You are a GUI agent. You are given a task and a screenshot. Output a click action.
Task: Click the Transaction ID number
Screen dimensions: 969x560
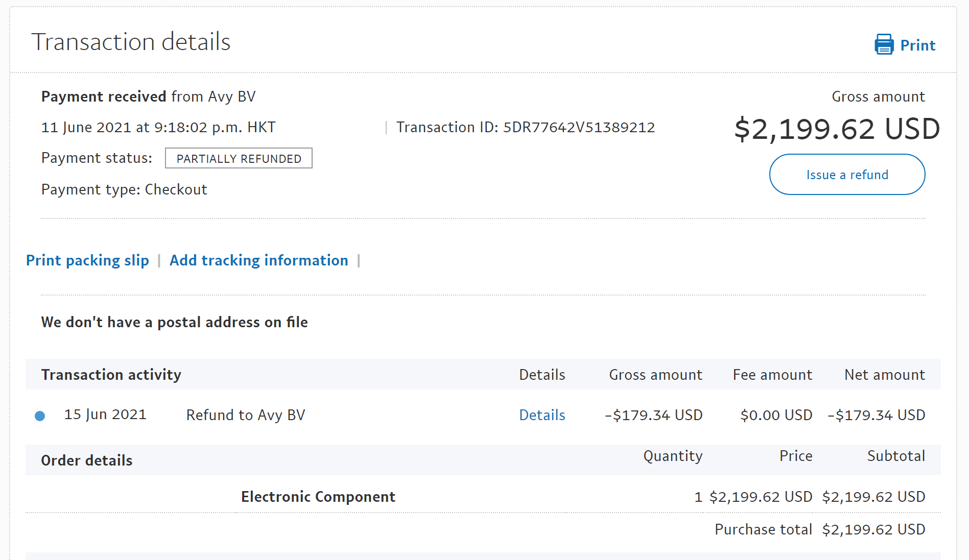pos(579,127)
